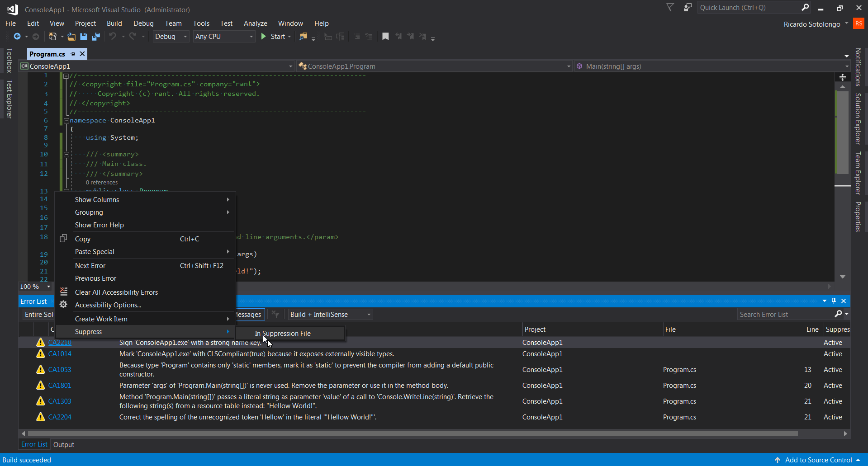Click the Decrease Indent icon
Image resolution: width=868 pixels, height=466 pixels.
coord(357,37)
